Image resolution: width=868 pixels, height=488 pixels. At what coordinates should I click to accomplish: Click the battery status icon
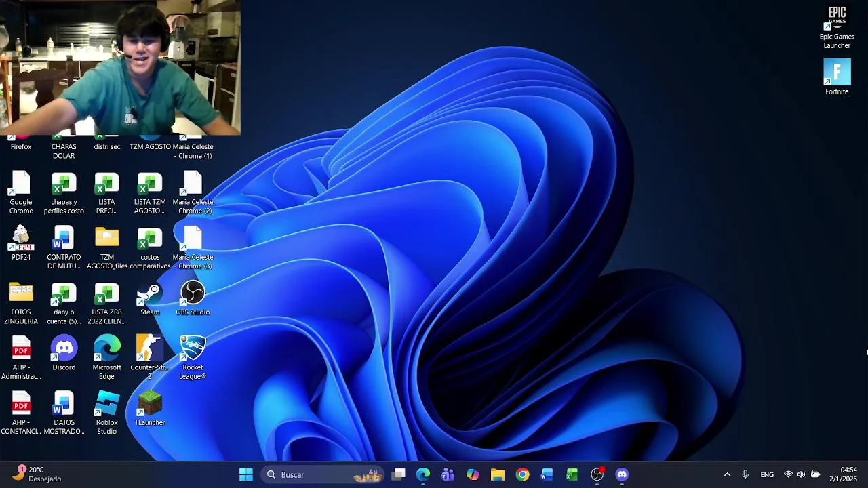(x=815, y=474)
